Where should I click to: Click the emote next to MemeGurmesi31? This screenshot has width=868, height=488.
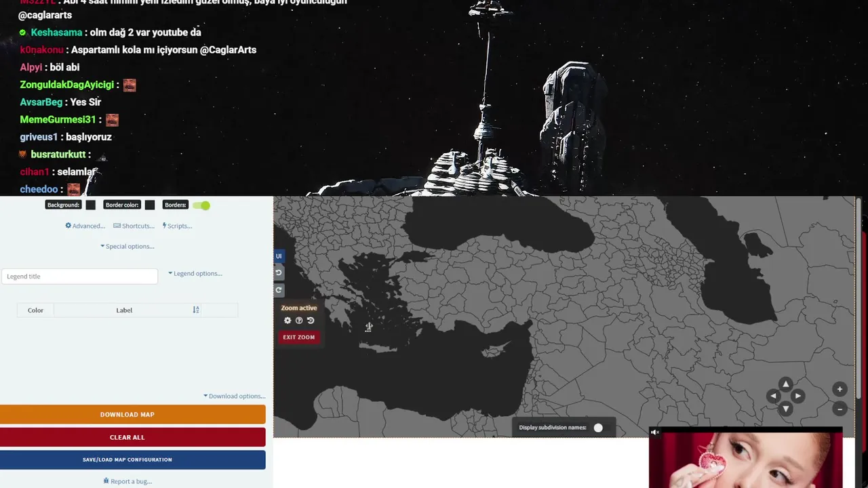pos(112,120)
